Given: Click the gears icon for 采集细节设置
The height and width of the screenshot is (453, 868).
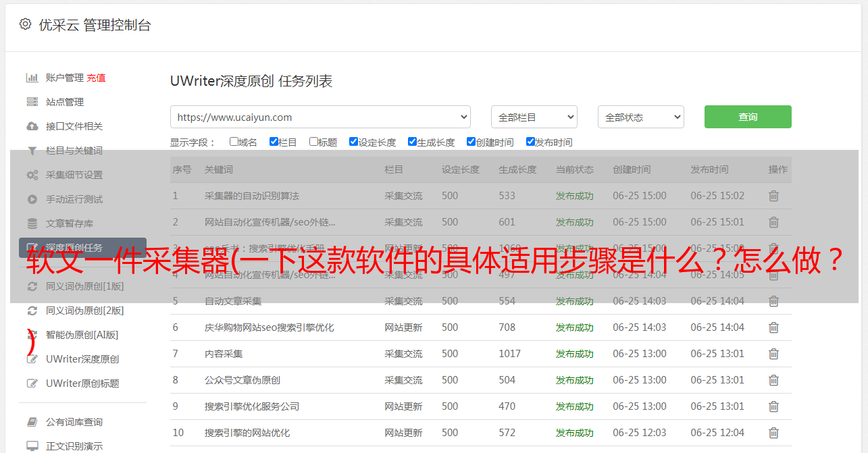Looking at the screenshot, I should (32, 175).
